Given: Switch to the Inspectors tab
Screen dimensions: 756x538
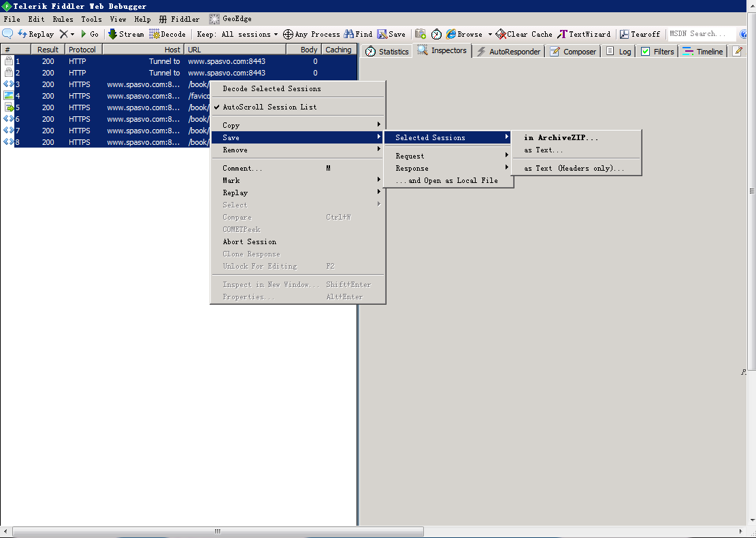Looking at the screenshot, I should click(x=442, y=50).
